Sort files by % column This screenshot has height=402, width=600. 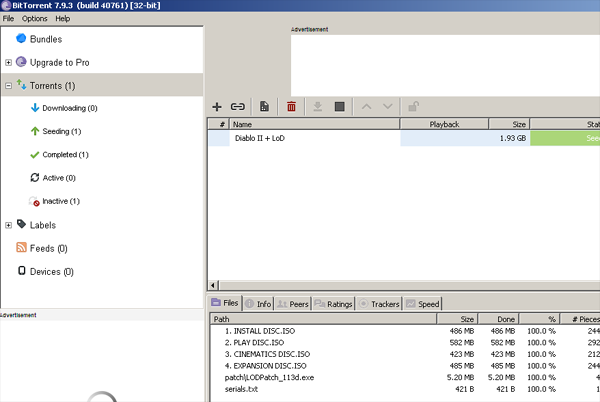540,319
